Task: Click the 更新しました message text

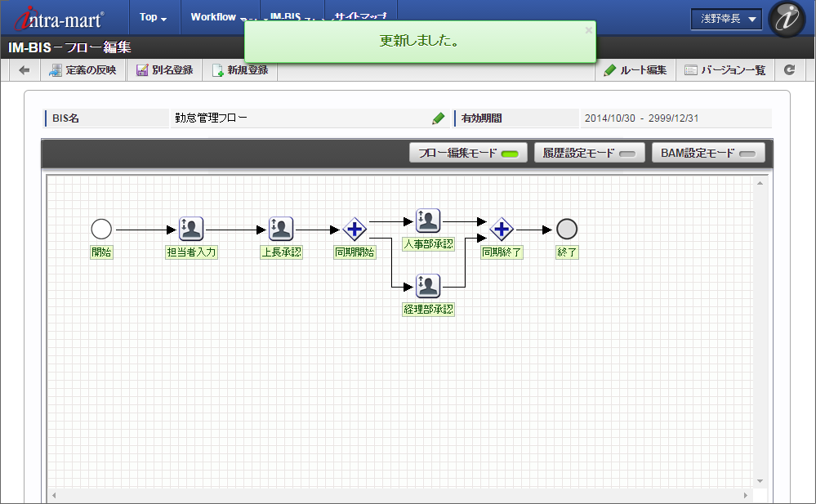Action: pyautogui.click(x=420, y=41)
